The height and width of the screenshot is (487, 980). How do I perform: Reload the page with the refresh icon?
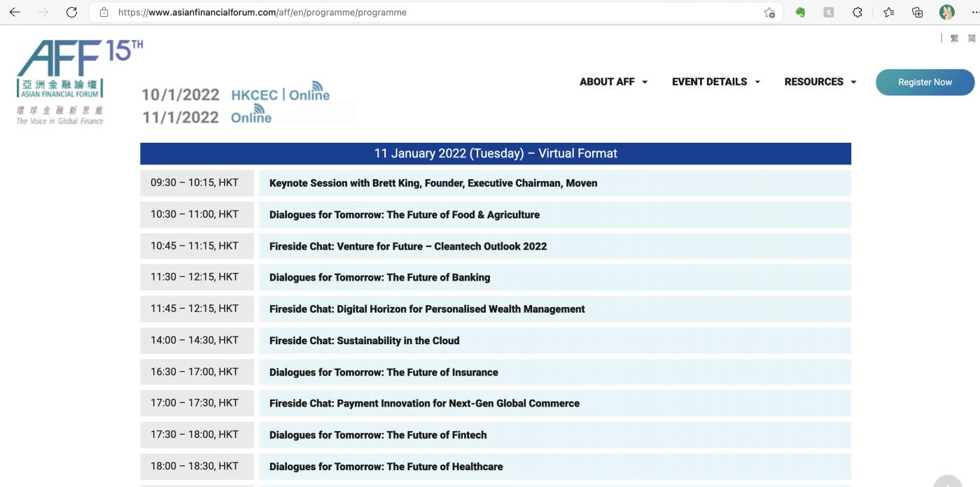pos(71,12)
